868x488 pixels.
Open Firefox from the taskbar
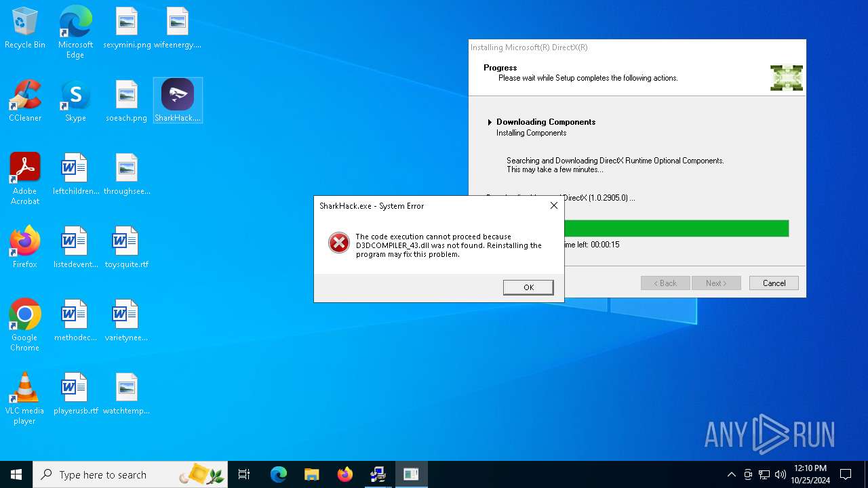[x=345, y=474]
